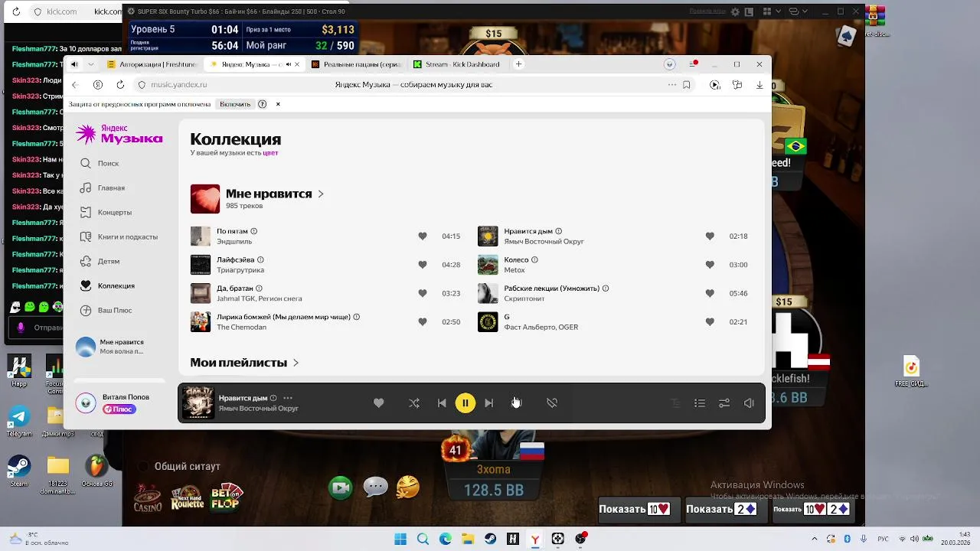Unlike the track Колесо
This screenshot has height=551, width=980.
click(710, 265)
